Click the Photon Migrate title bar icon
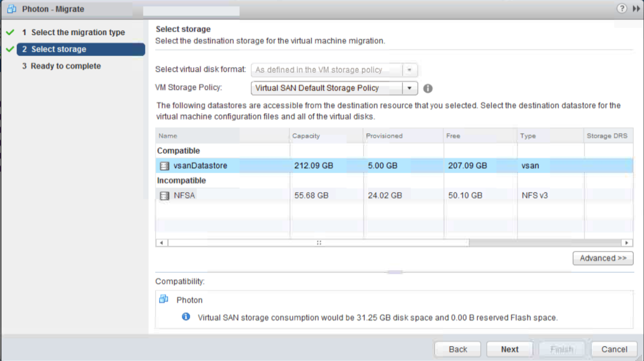 click(12, 9)
